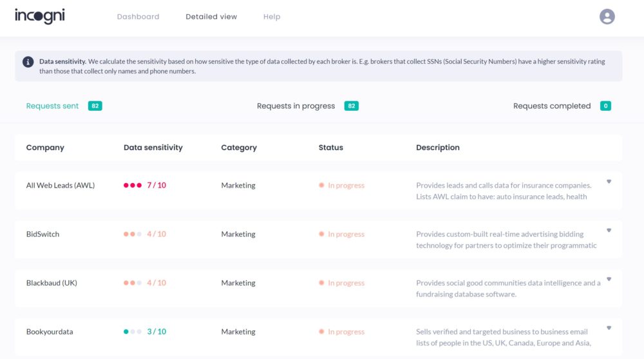Select the Blackbaud (UK) company name
The image size is (644, 359).
[52, 283]
